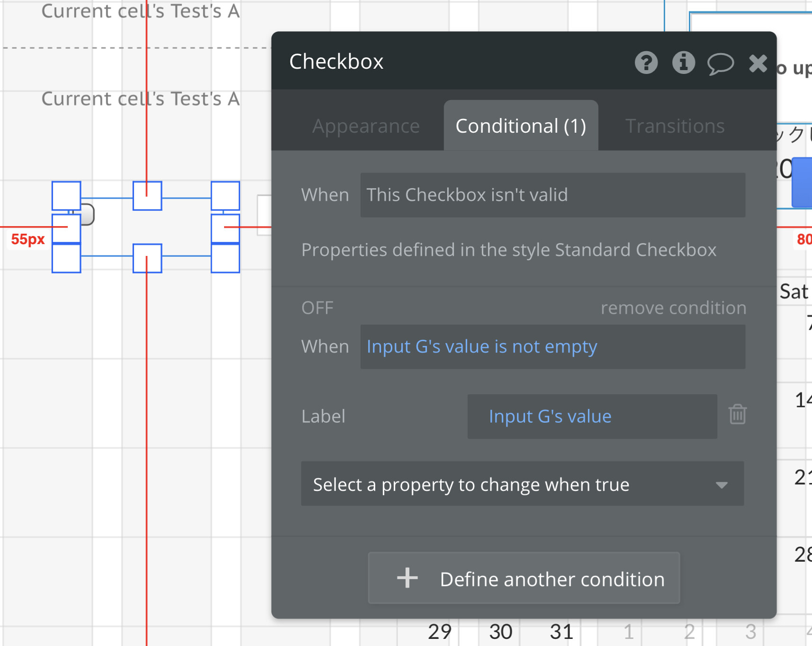
Task: Click calendar date 30 on the canvas
Action: coord(500,632)
